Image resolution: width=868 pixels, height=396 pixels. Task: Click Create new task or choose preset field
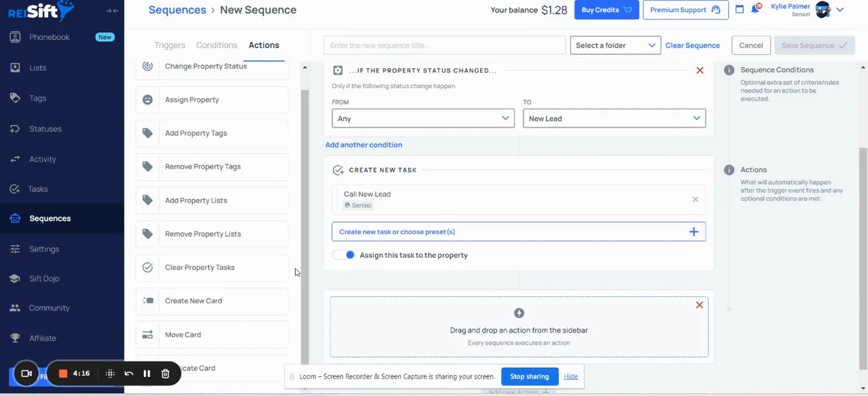tap(519, 232)
